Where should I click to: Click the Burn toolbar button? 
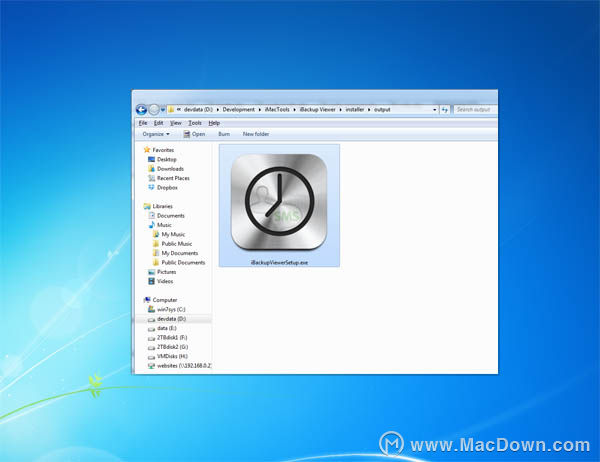click(224, 134)
